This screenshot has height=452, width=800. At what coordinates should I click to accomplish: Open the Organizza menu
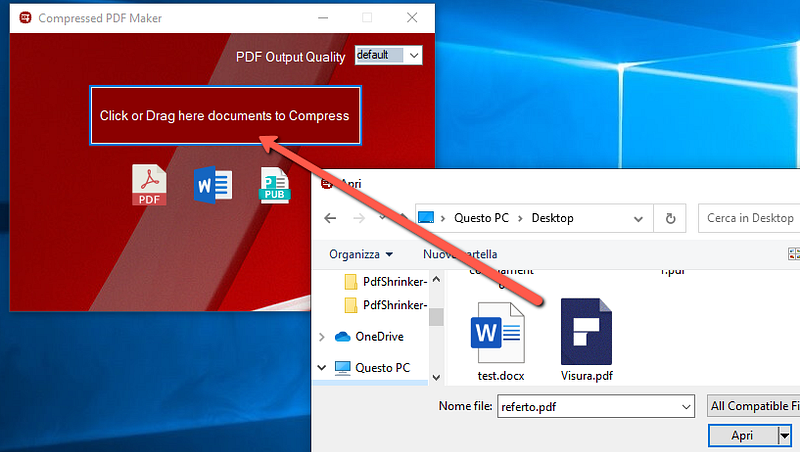point(361,254)
